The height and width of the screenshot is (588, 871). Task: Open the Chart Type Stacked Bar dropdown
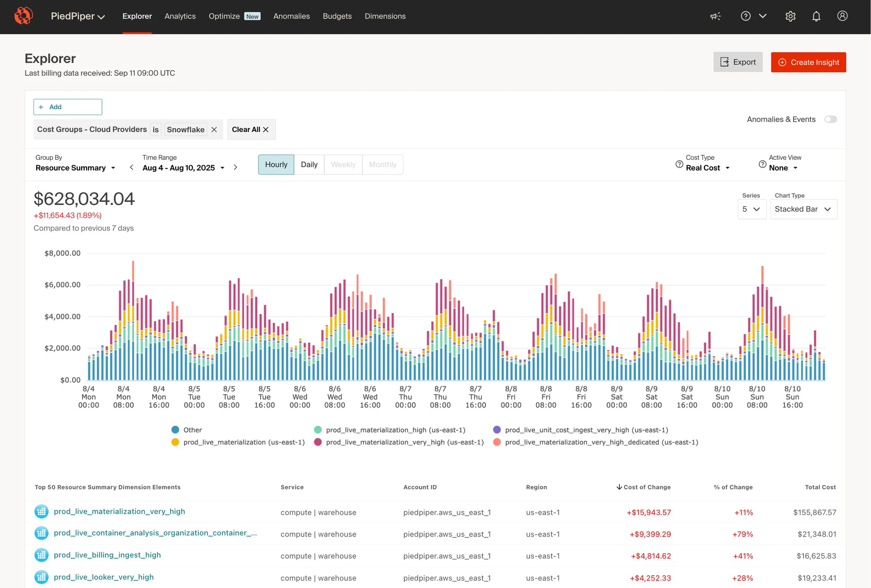(x=803, y=209)
